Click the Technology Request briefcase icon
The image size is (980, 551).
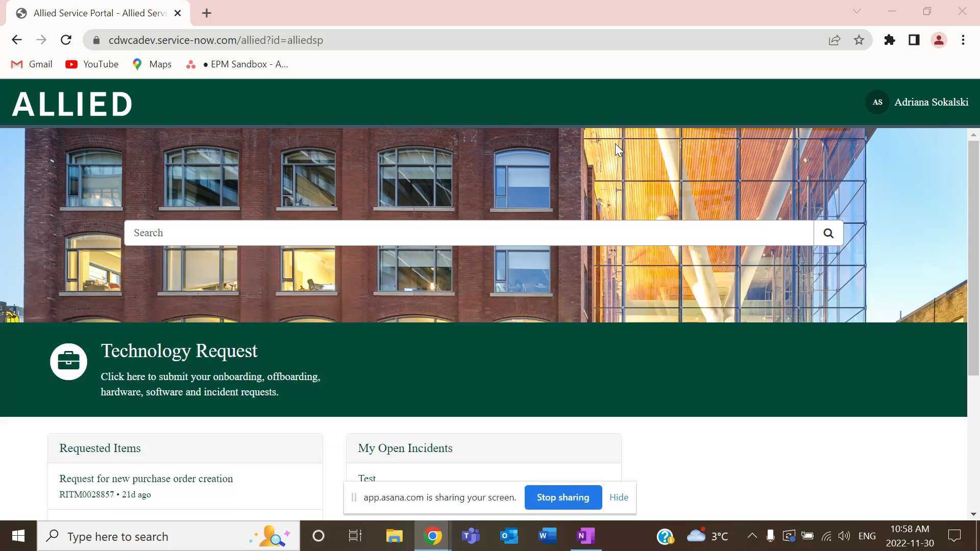(x=68, y=361)
